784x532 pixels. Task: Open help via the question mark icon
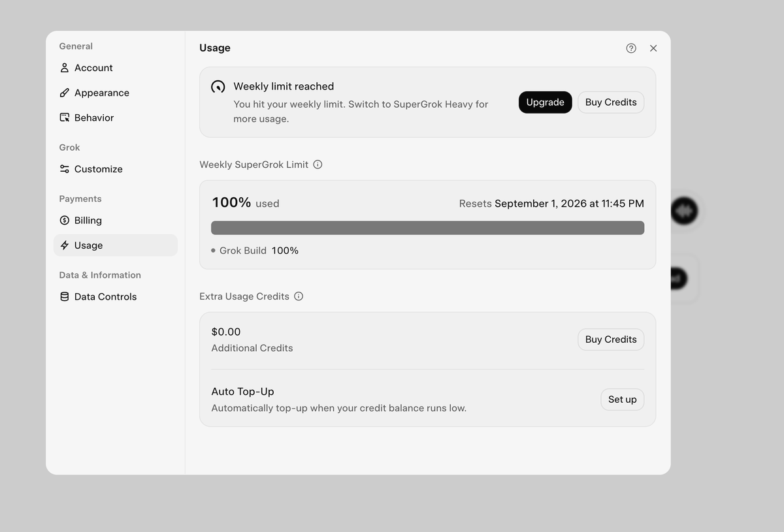(x=631, y=48)
